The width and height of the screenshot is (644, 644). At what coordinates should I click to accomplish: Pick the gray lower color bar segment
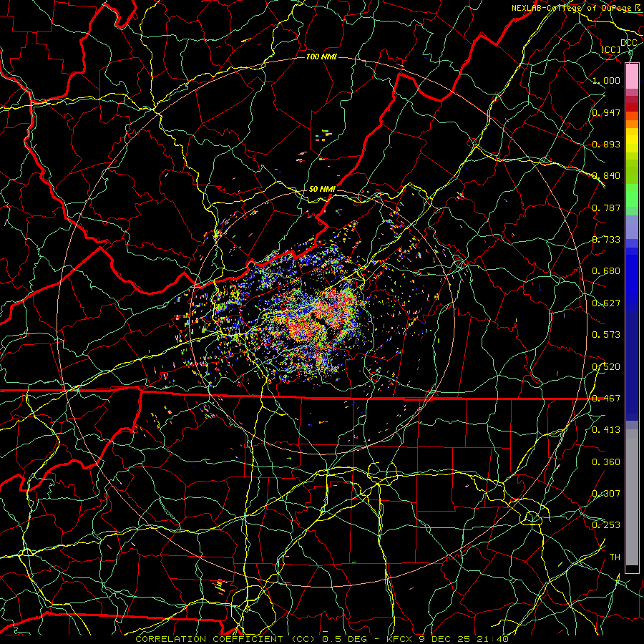pos(632,497)
